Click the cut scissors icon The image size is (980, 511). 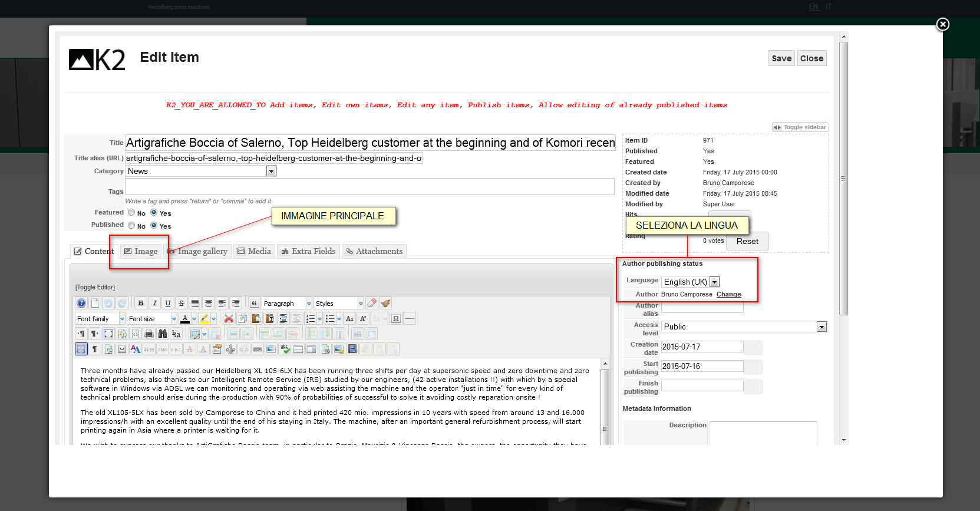click(x=229, y=318)
